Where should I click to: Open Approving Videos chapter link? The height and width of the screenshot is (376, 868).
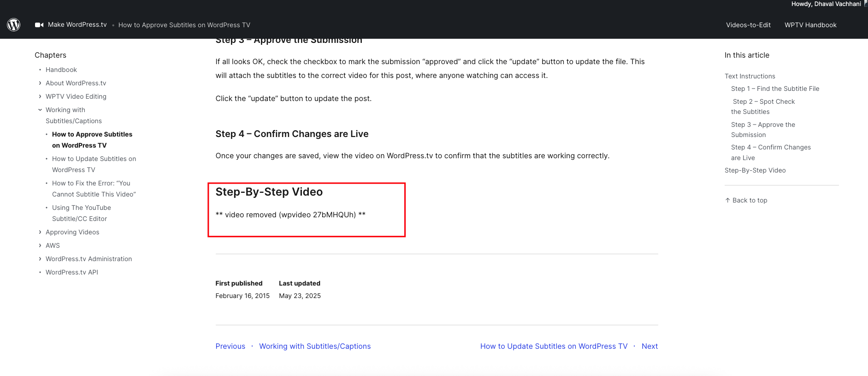[x=72, y=232]
